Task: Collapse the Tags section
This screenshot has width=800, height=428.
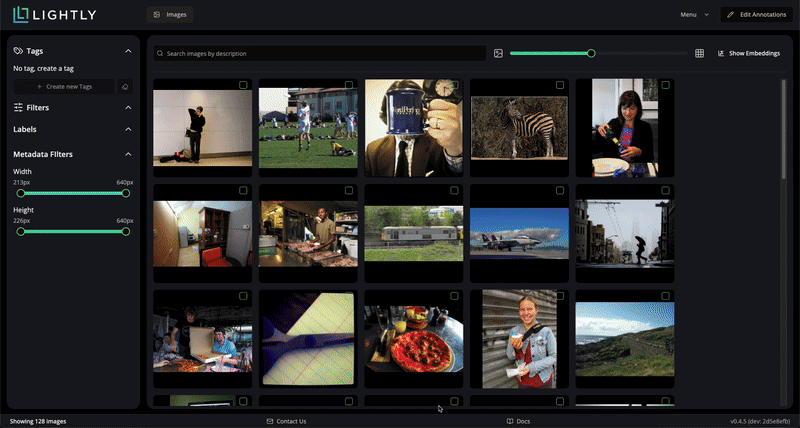Action: coord(129,51)
